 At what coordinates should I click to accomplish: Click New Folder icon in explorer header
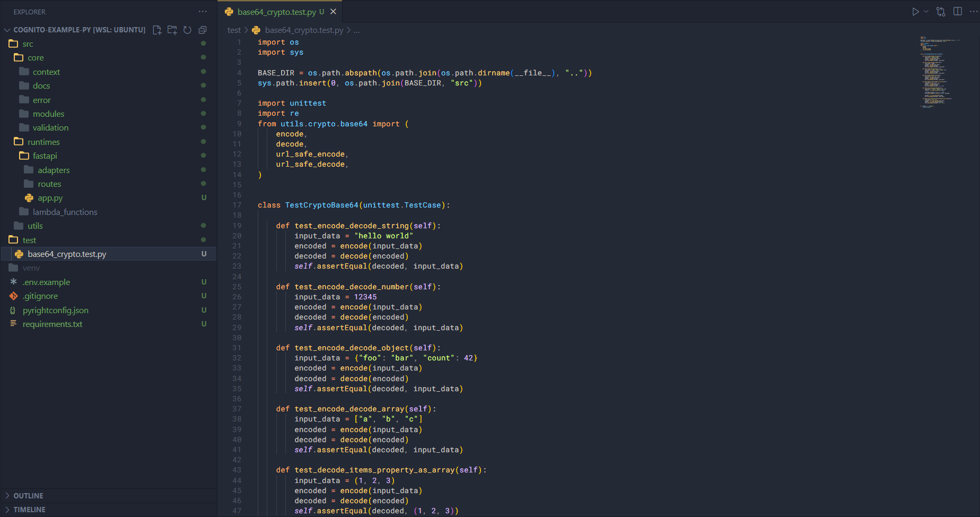pyautogui.click(x=172, y=30)
